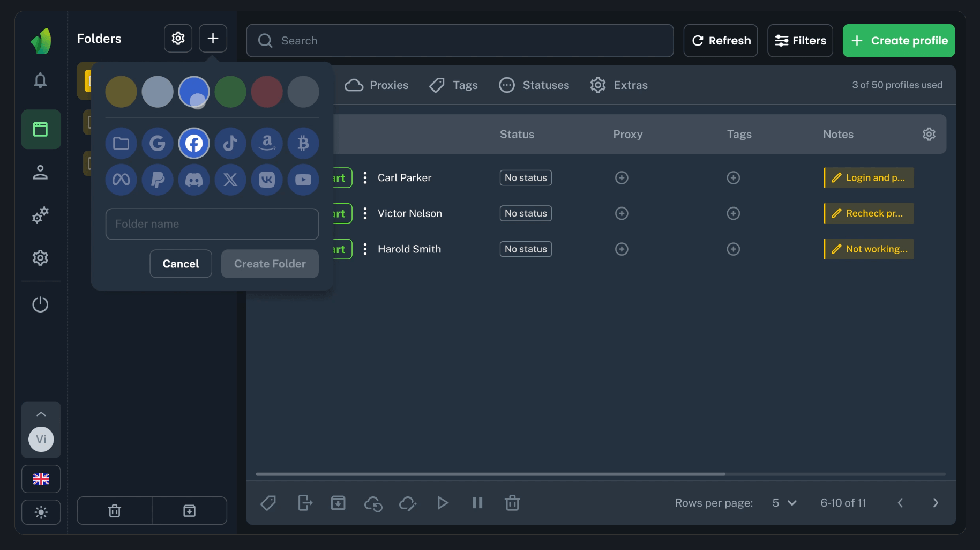
Task: Open the account user sidebar icon
Action: (x=40, y=173)
